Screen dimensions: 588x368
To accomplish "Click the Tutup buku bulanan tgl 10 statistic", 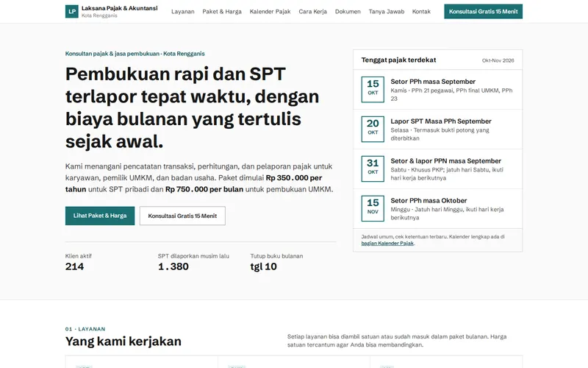I will pos(276,262).
